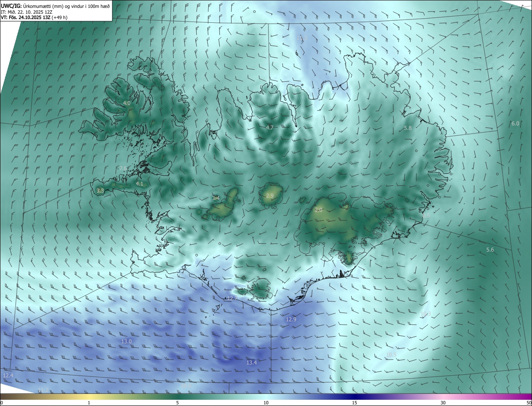Click the 3.0 value on the large glacier

click(318, 210)
